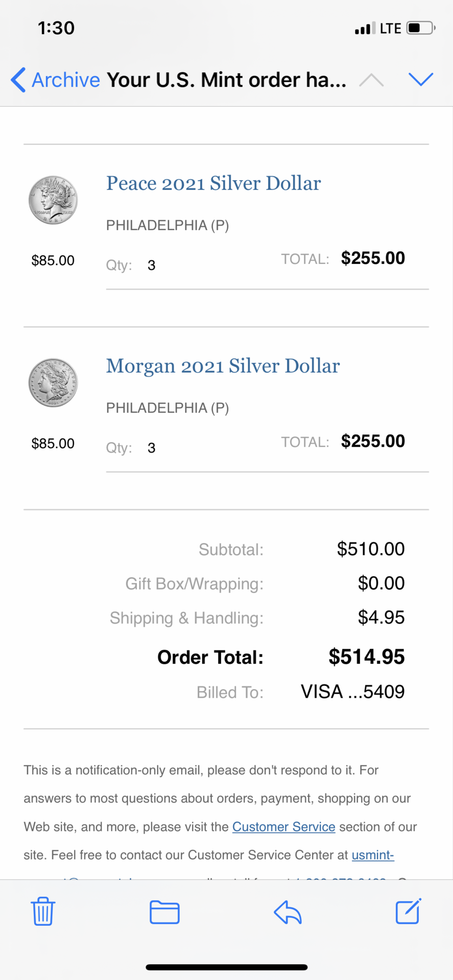Tap the battery indicator in status bar

[x=421, y=28]
